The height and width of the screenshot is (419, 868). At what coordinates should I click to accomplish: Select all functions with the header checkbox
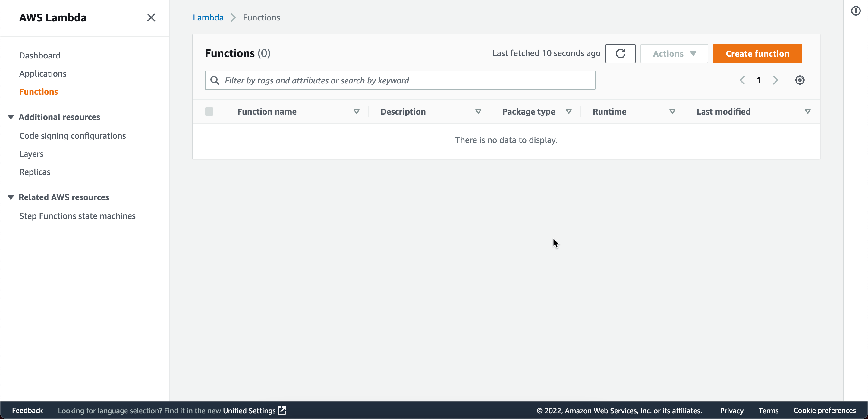coord(209,111)
